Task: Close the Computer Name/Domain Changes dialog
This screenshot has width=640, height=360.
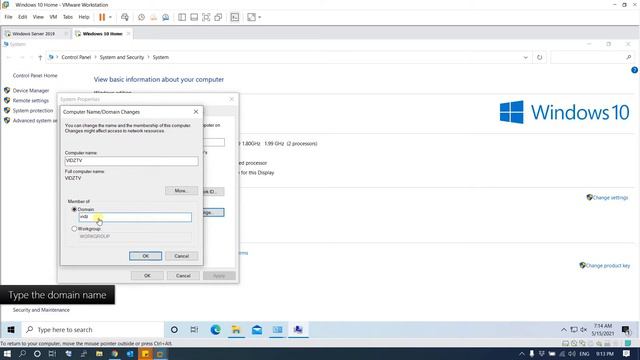Action: [196, 112]
